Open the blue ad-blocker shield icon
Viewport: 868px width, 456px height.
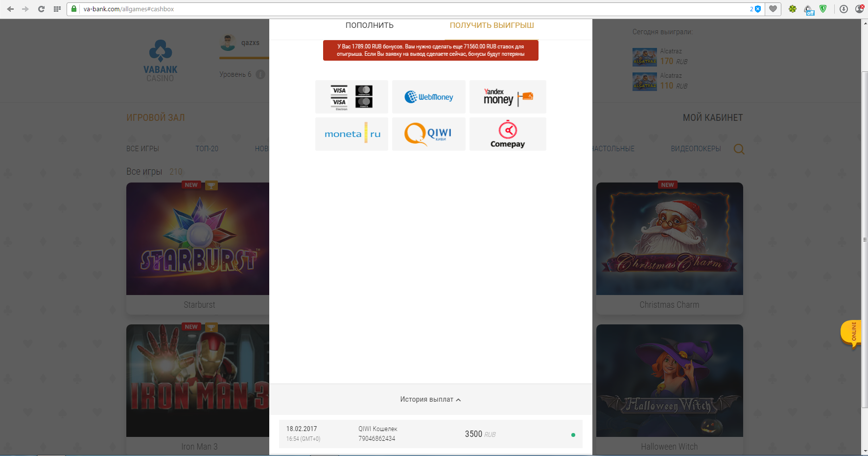coord(758,9)
